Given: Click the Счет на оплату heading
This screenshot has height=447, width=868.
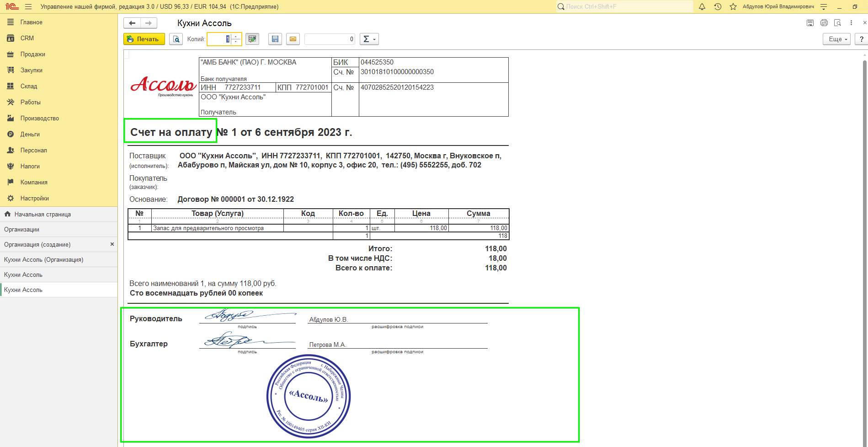Looking at the screenshot, I should point(171,132).
